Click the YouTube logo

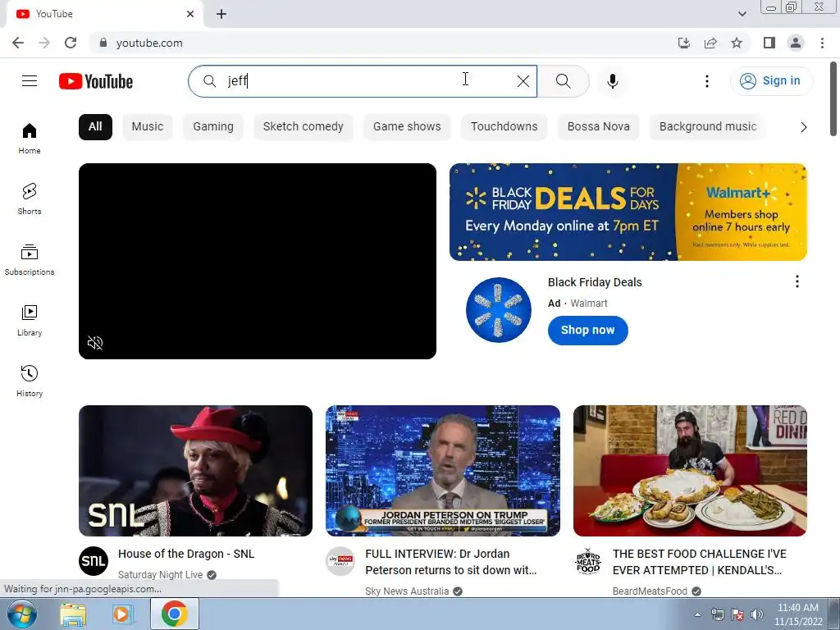click(x=96, y=81)
